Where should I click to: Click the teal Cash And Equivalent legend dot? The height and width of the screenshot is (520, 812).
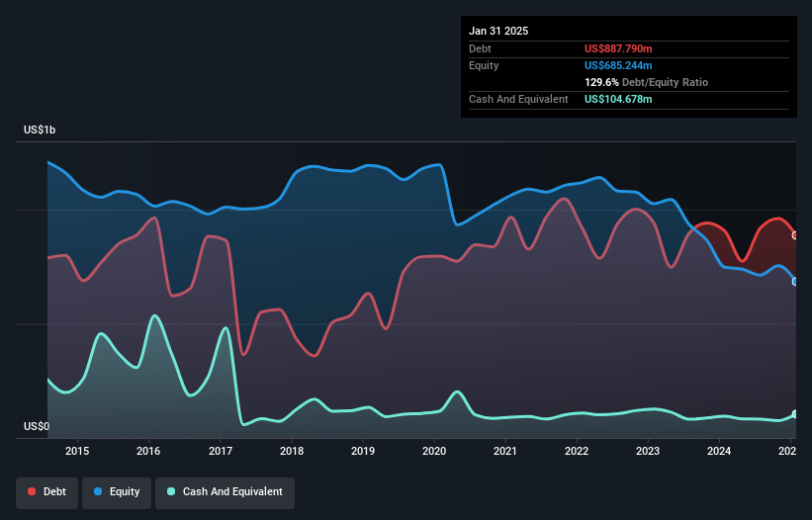(x=171, y=491)
